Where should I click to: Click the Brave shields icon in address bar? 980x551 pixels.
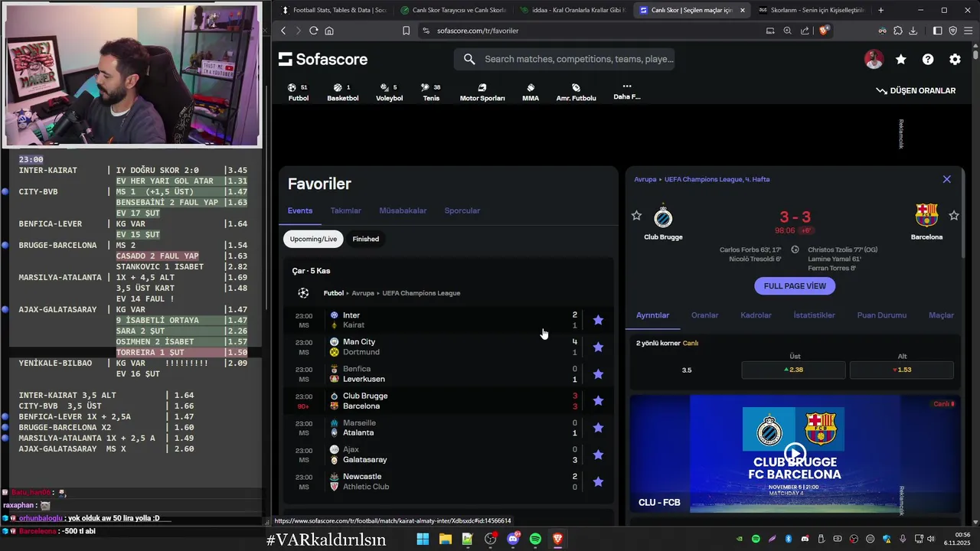(x=824, y=31)
